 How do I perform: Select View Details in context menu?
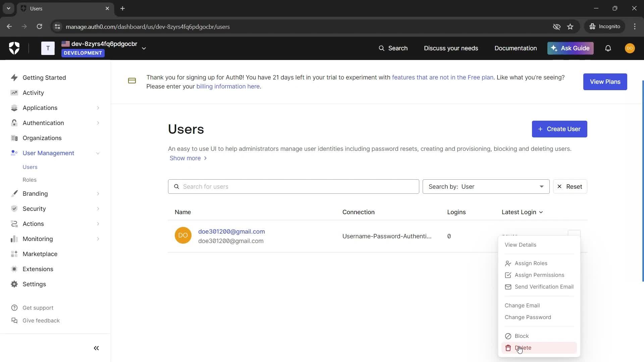[x=521, y=245]
